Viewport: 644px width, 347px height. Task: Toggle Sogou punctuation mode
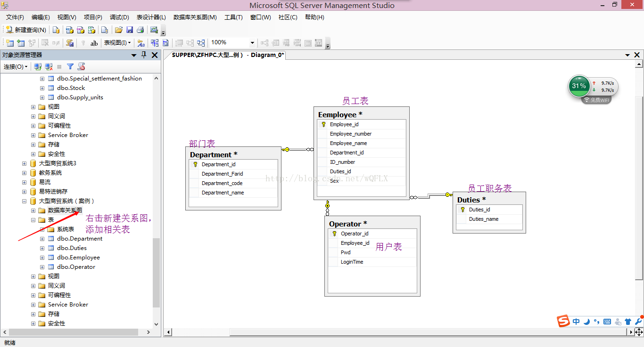(x=597, y=322)
